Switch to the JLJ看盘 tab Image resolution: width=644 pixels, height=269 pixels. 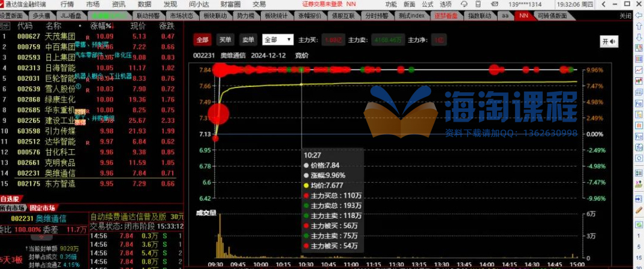(x=71, y=16)
